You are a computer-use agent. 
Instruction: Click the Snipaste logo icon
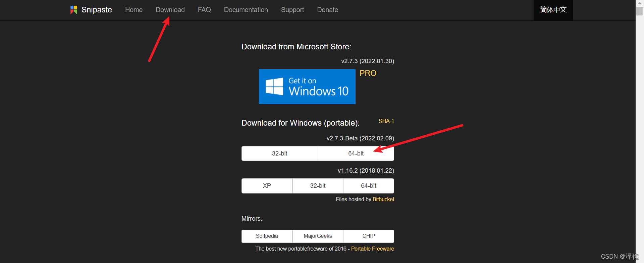(74, 10)
